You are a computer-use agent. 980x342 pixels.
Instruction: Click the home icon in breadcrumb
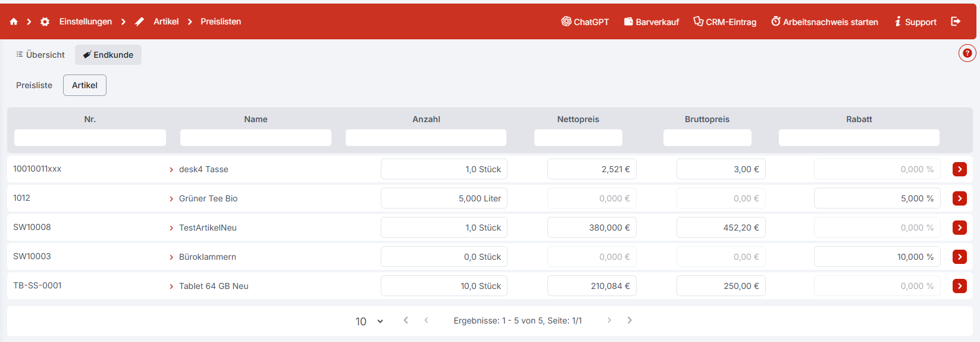(14, 21)
